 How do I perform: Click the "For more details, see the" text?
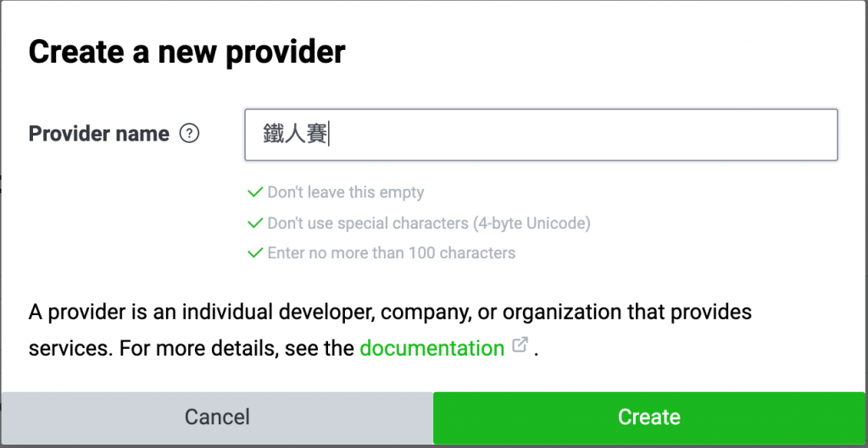click(237, 348)
